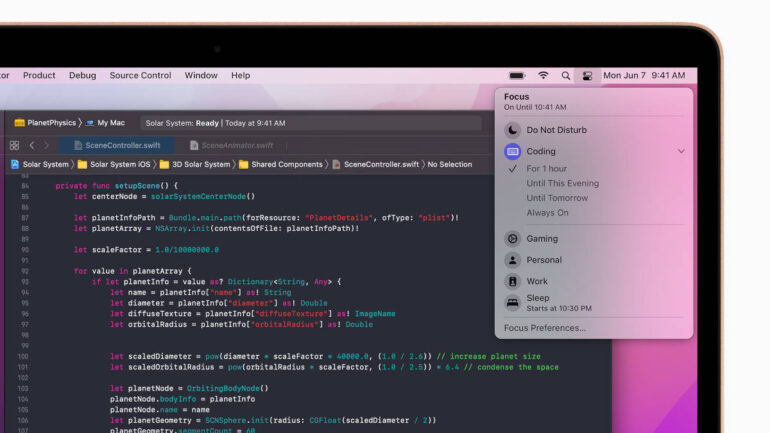770x433 pixels.
Task: Click the Gaming focus icon
Action: click(x=512, y=239)
